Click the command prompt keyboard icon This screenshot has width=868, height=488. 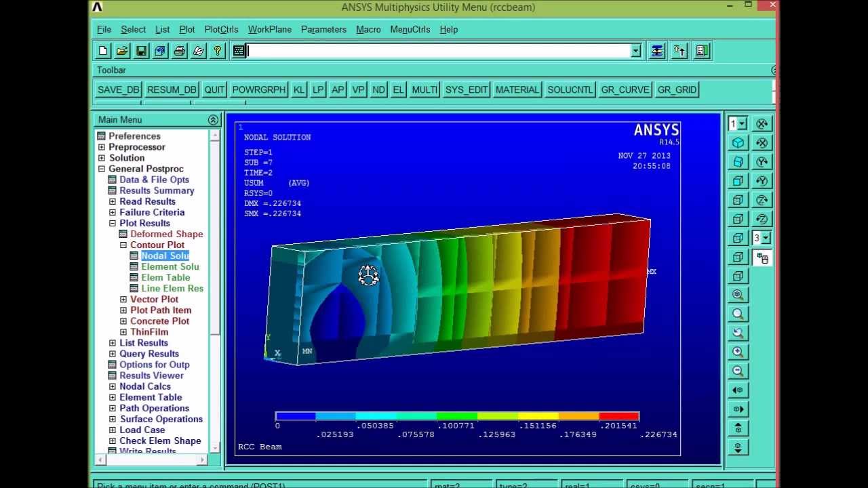[239, 51]
